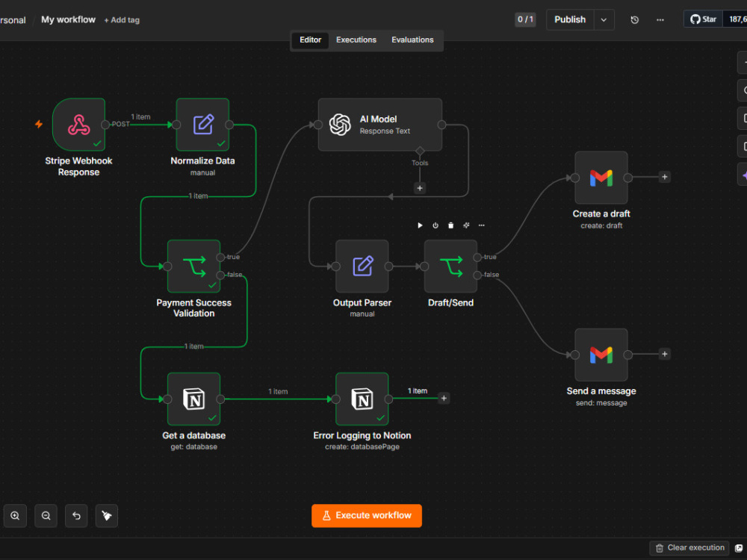Click the POST output of Stripe Webhook
747x560 pixels.
105,125
